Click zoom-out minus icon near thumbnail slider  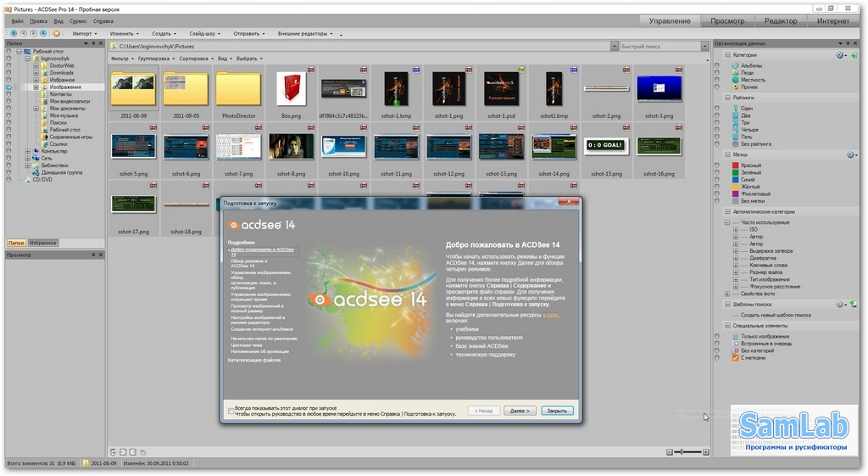point(669,452)
